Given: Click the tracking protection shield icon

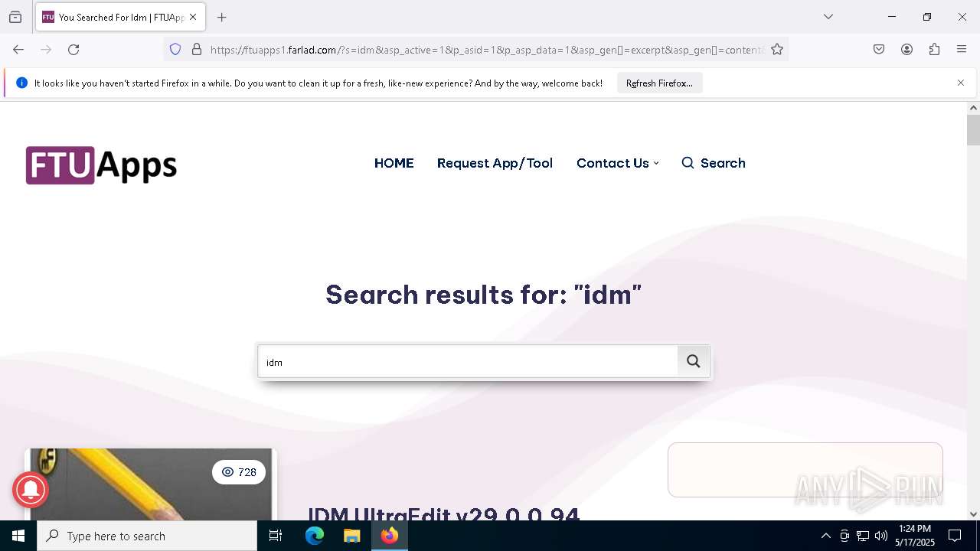Looking at the screenshot, I should pyautogui.click(x=175, y=50).
